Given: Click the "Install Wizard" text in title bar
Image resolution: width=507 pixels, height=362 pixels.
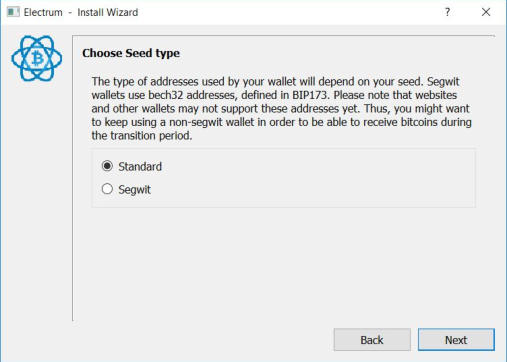Looking at the screenshot, I should (108, 12).
